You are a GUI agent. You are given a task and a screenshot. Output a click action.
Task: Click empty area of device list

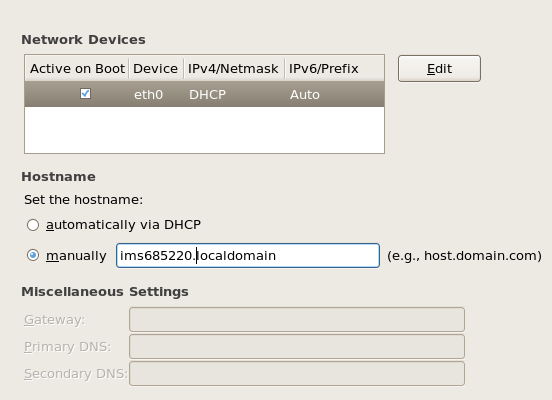click(204, 130)
